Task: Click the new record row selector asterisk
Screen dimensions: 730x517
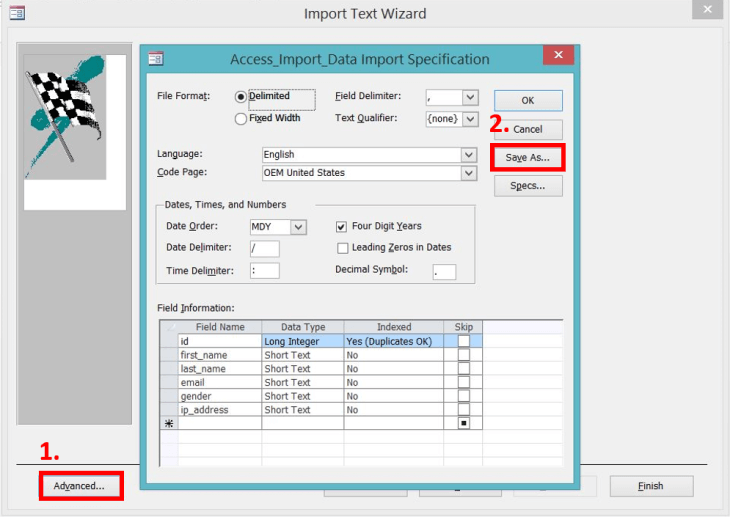Action: pyautogui.click(x=169, y=423)
